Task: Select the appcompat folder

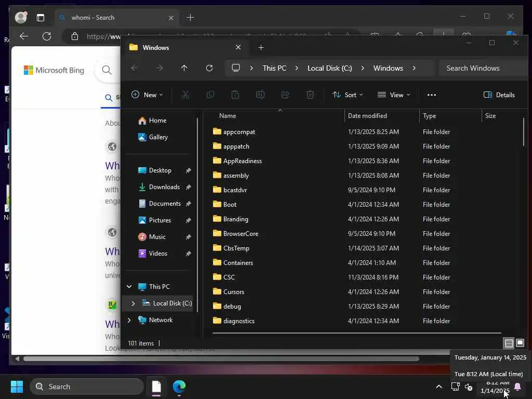Action: (239, 132)
